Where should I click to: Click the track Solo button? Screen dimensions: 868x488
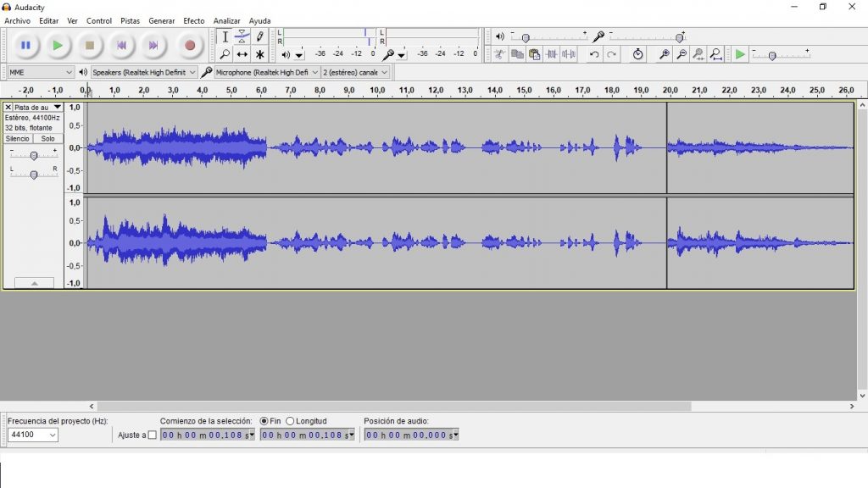pyautogui.click(x=48, y=138)
